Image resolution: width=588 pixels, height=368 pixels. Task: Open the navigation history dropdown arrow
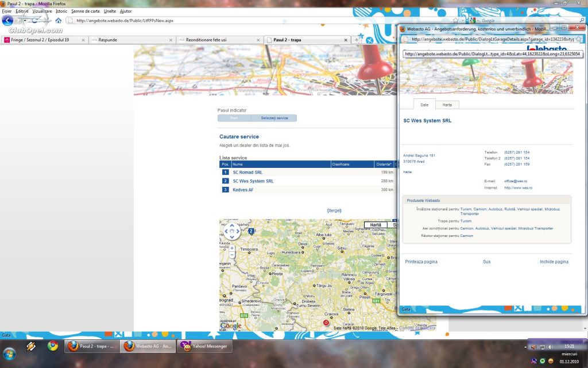click(x=25, y=21)
